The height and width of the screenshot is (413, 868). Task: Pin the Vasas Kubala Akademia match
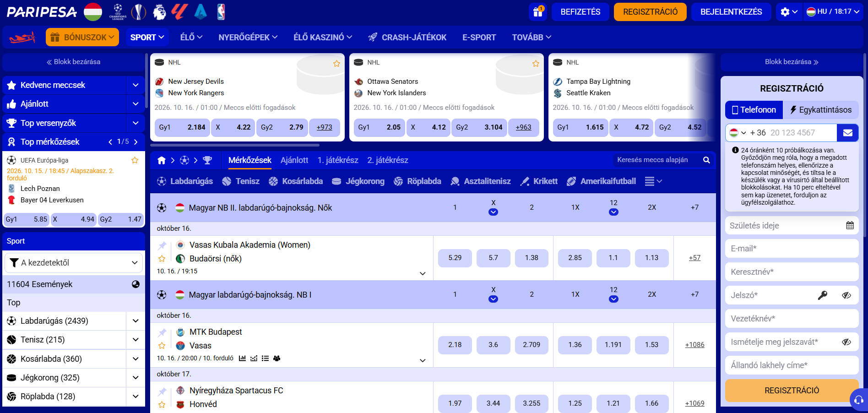tap(162, 245)
